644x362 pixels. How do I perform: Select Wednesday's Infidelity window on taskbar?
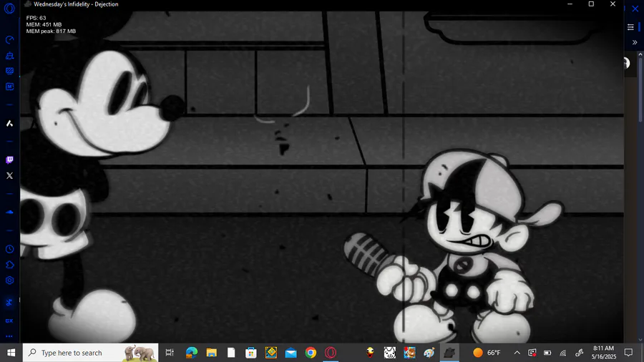pyautogui.click(x=449, y=353)
